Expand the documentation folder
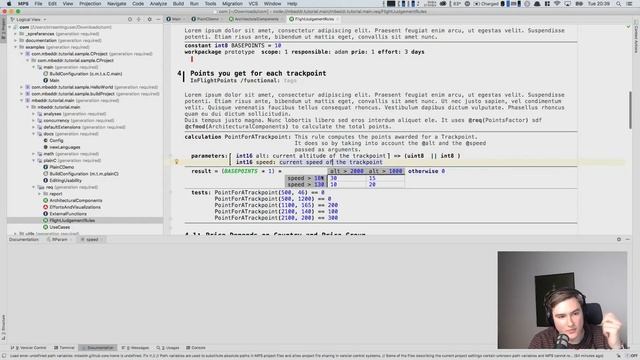 [x=16, y=40]
